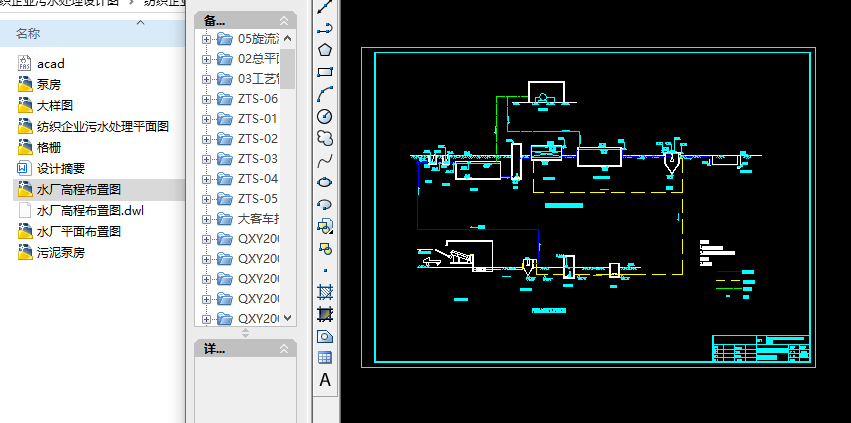
Task: Choose the Ellipse tool
Action: point(325,182)
